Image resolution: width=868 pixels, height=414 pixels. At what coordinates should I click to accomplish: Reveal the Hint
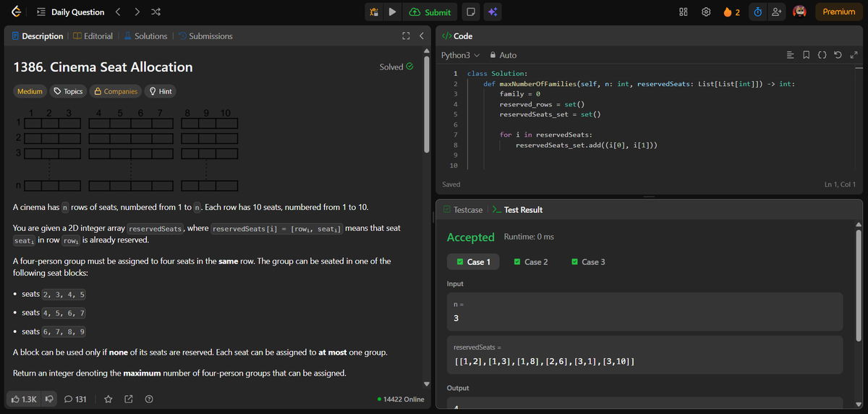tap(161, 91)
